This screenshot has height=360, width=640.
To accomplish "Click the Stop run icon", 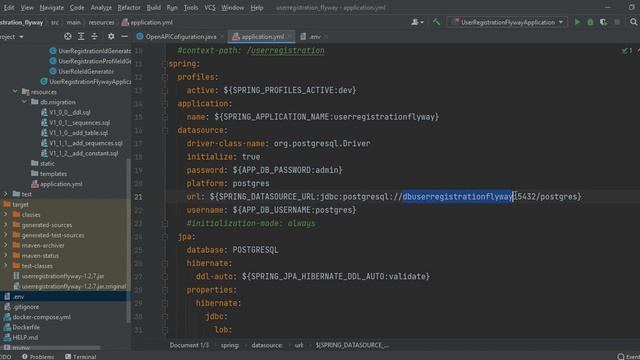I will [617, 22].
